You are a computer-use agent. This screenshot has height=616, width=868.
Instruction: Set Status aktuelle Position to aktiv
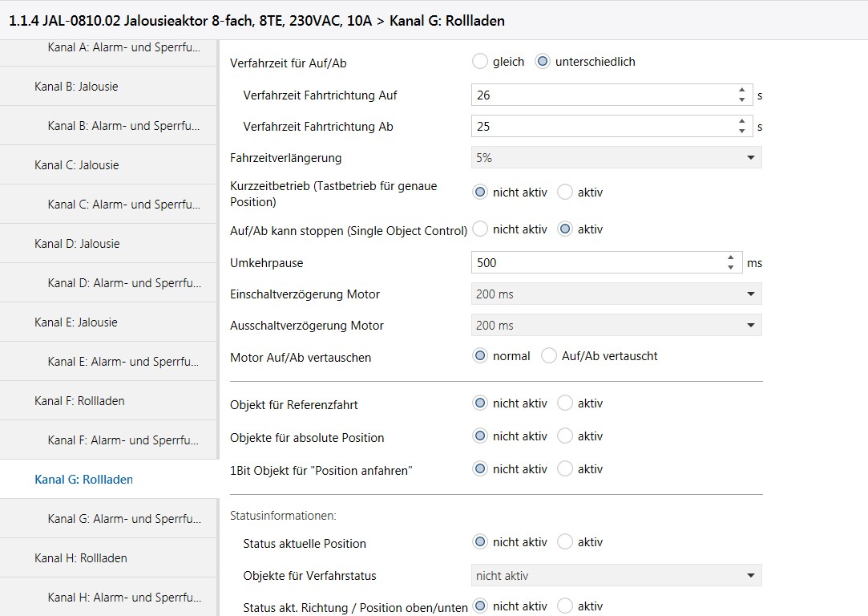tap(565, 542)
